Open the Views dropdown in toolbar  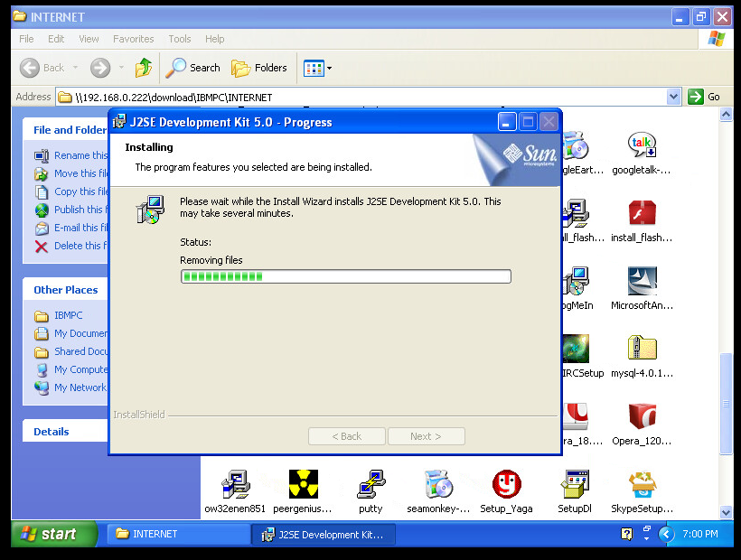318,68
